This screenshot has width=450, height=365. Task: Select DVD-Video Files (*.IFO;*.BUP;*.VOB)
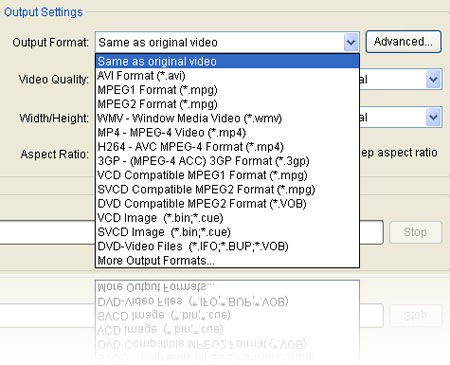pyautogui.click(x=227, y=246)
